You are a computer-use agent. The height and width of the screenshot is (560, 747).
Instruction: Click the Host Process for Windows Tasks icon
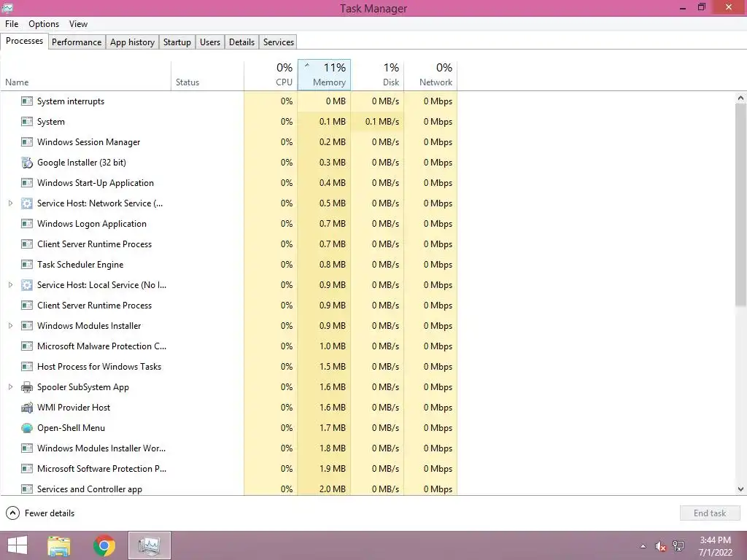[27, 367]
